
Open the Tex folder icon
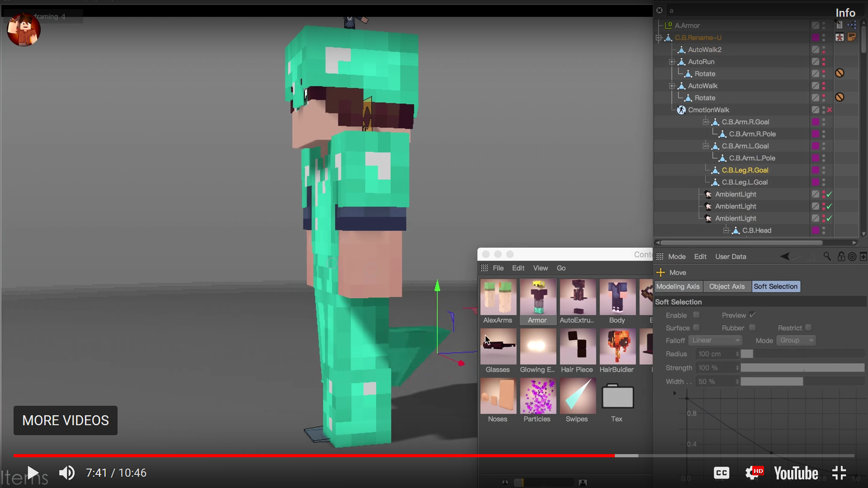[618, 396]
